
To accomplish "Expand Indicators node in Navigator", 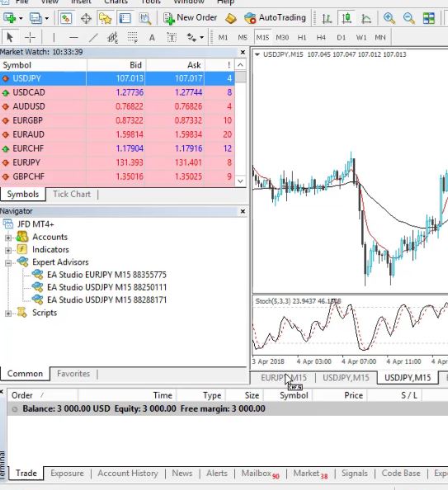I will point(8,250).
